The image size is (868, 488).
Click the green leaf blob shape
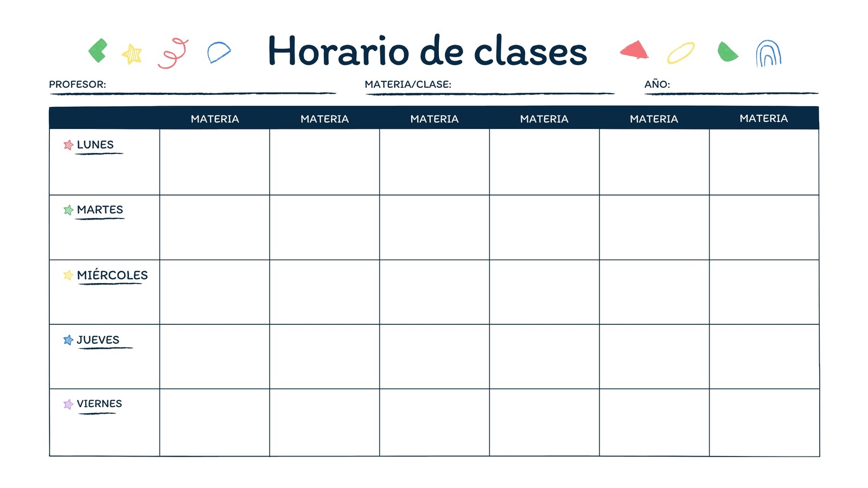pyautogui.click(x=727, y=52)
